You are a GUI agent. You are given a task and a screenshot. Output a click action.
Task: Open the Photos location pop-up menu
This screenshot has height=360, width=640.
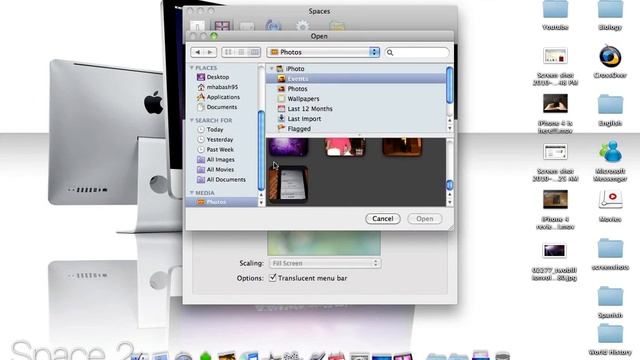pyautogui.click(x=323, y=52)
